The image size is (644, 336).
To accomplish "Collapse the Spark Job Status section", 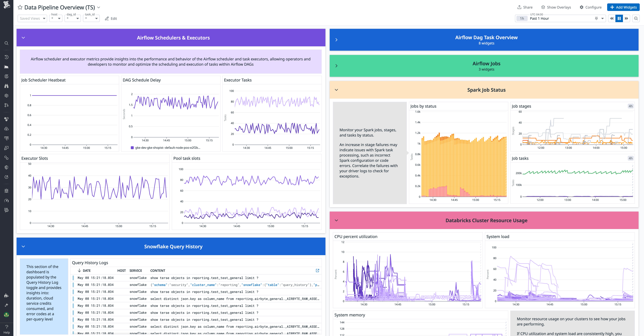I will point(336,90).
